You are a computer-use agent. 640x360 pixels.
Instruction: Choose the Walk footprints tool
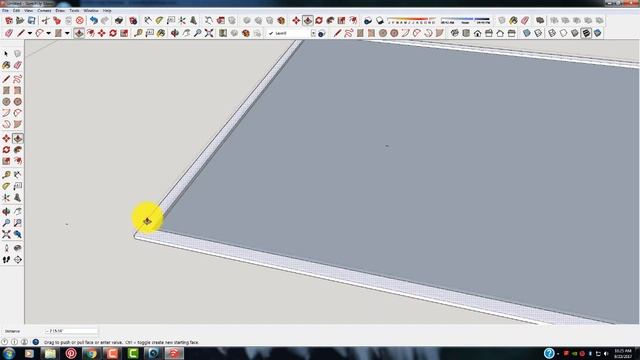coord(6,259)
